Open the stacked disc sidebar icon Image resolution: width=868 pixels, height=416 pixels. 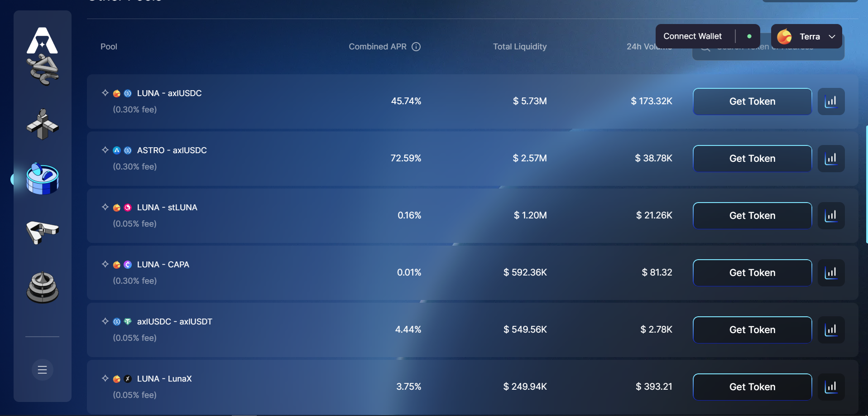pyautogui.click(x=43, y=287)
